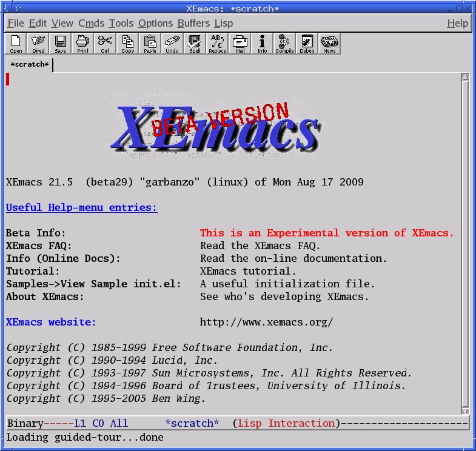Click the University of Illinois copyright line
Screen dimensions: 476x451
206,386
